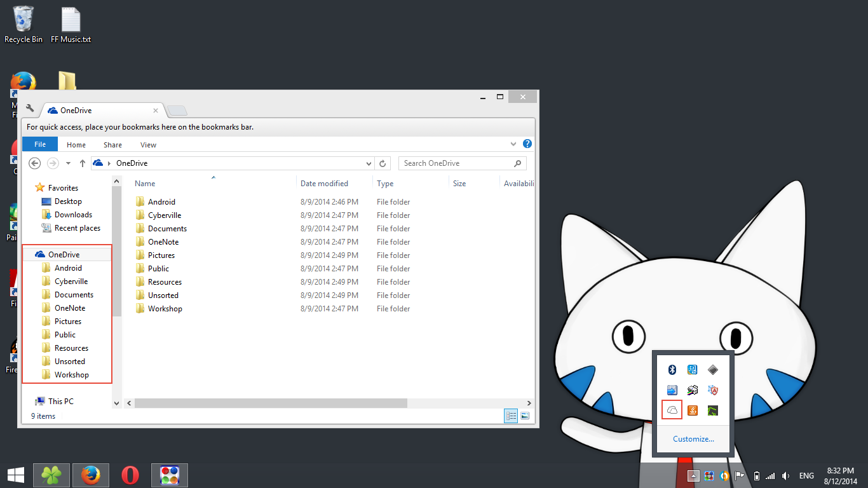868x488 pixels.
Task: Toggle the show hidden icons arrow
Action: (694, 476)
